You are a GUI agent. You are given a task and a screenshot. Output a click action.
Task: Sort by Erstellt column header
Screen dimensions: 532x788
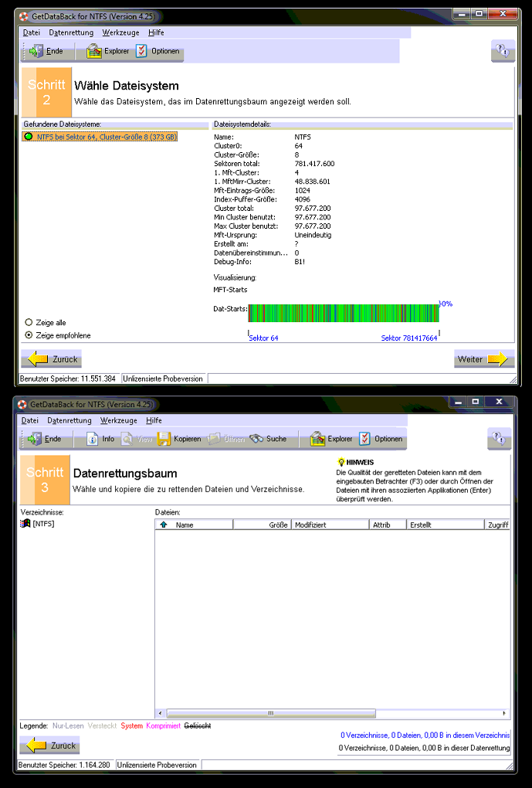(445, 525)
